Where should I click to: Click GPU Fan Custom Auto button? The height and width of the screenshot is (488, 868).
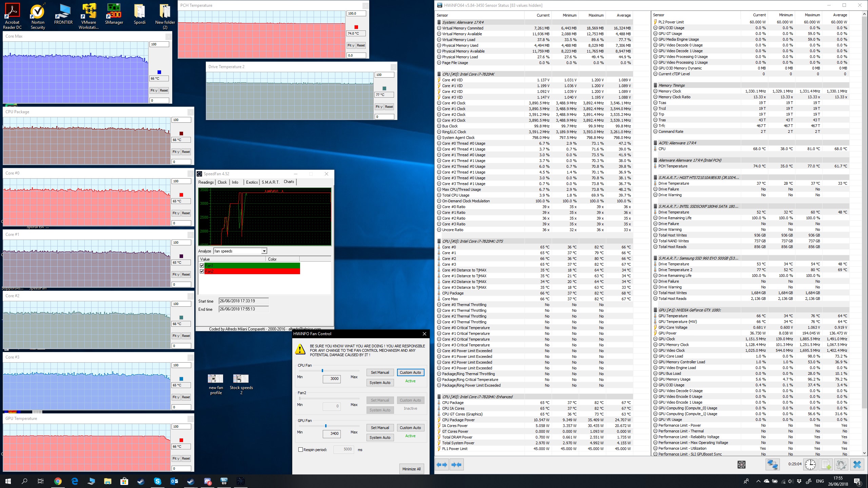point(410,428)
